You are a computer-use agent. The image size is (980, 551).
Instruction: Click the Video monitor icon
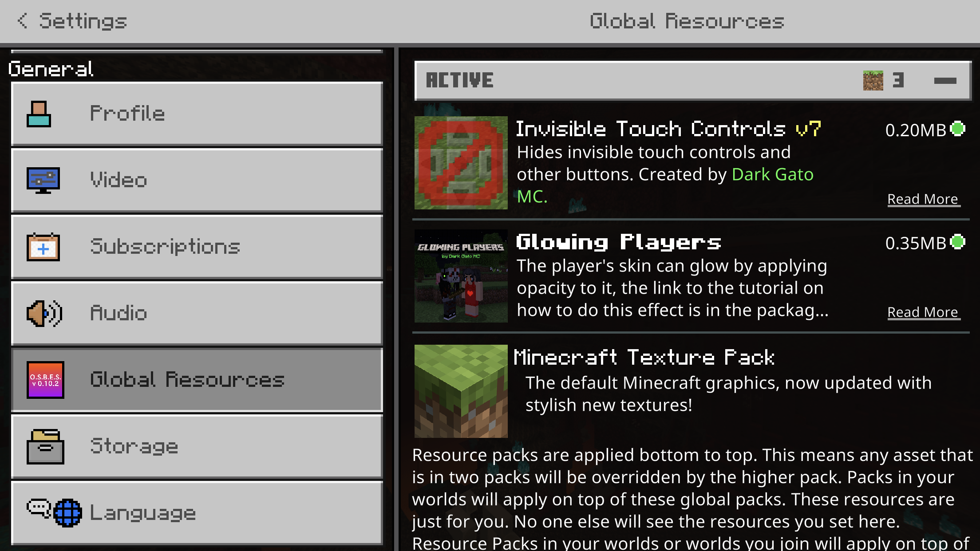point(43,180)
